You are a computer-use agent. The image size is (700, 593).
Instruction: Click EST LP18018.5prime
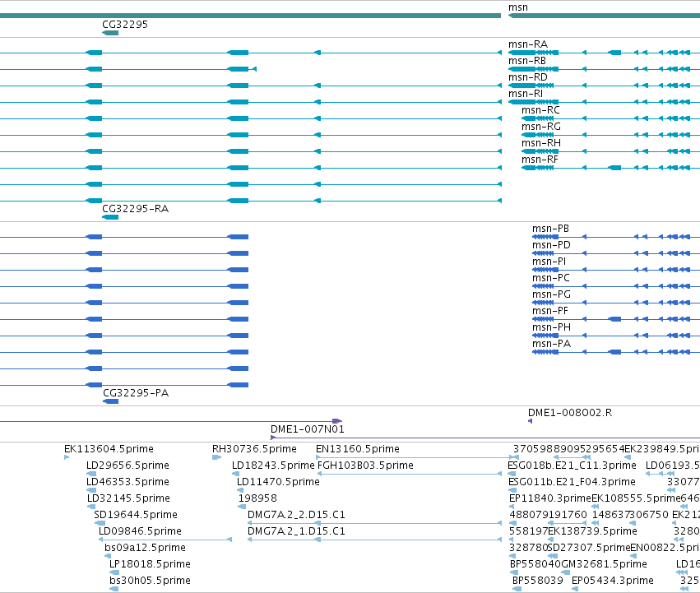[x=150, y=564]
